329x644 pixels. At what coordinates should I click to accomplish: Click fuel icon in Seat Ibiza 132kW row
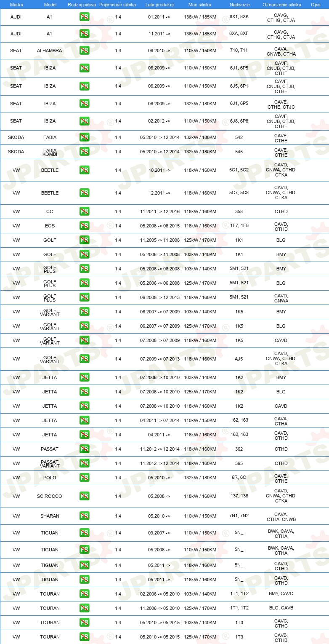tap(84, 104)
